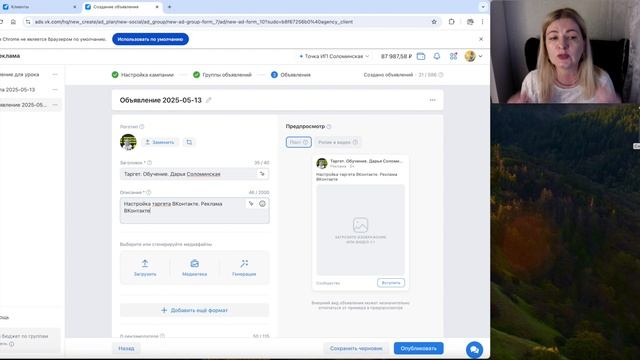Click 'Использовать по умолчанию' button
This screenshot has height=360, width=640.
(x=150, y=39)
